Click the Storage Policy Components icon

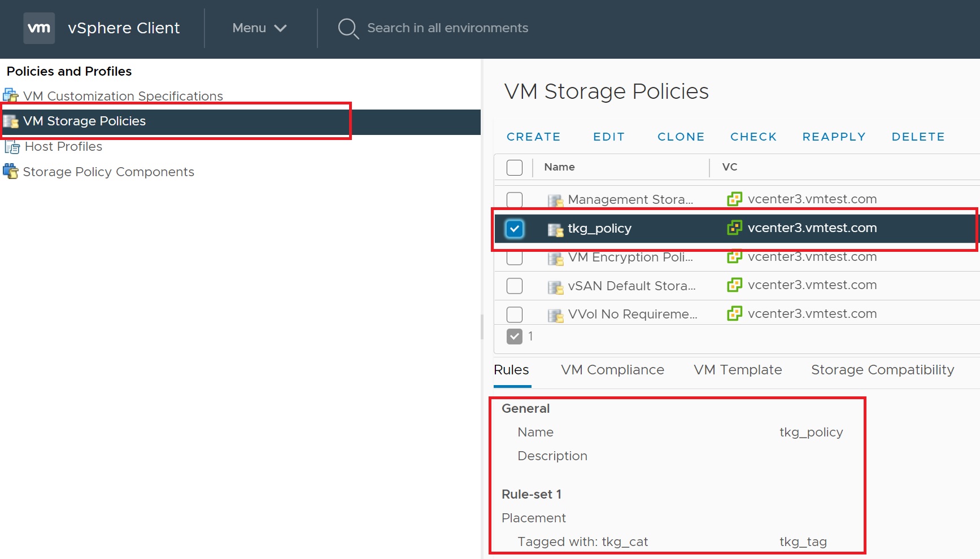(x=11, y=171)
